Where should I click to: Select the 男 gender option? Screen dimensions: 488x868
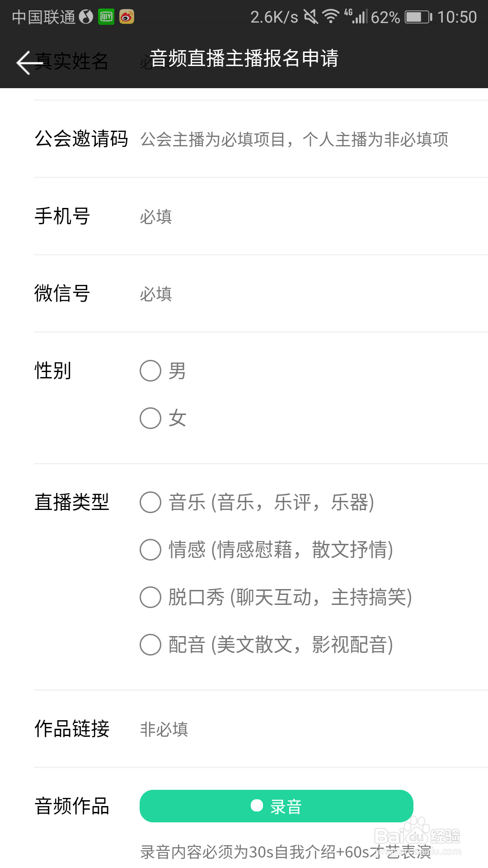click(x=150, y=371)
